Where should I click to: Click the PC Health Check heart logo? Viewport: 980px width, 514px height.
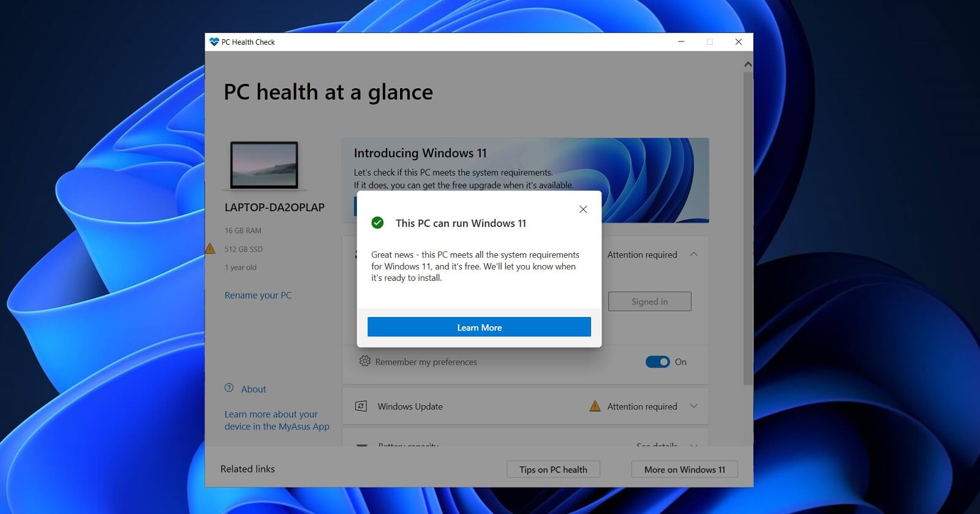[214, 42]
